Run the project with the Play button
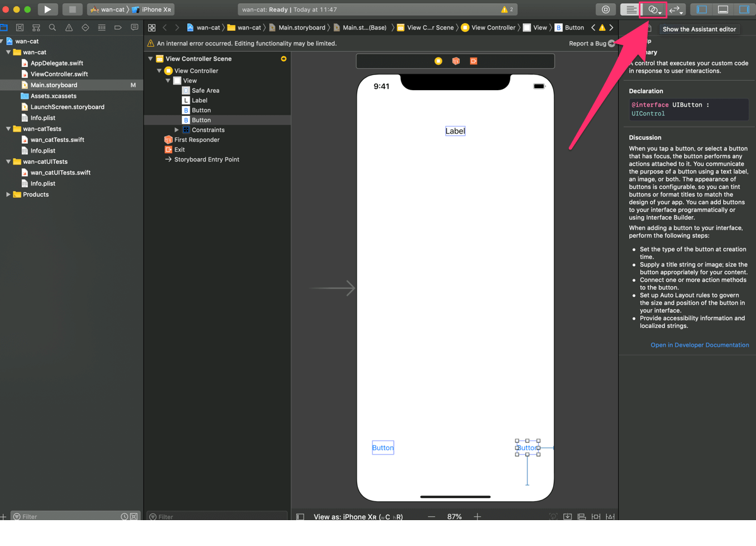 [x=47, y=9]
